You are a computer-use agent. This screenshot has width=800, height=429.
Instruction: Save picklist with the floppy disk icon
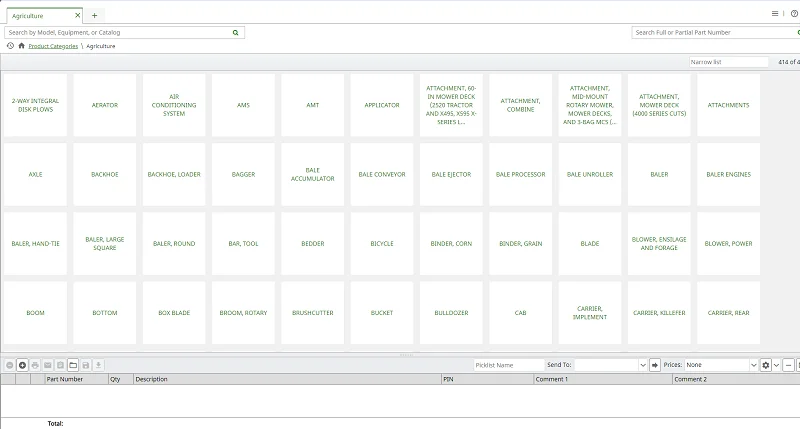[86, 365]
